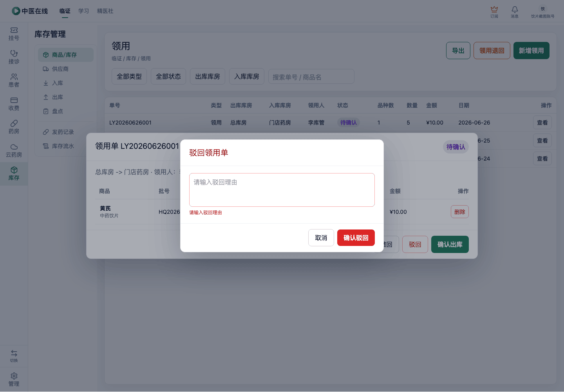This screenshot has height=392, width=564.
Task: Select 库存 box sidebar item
Action: [x=14, y=174]
